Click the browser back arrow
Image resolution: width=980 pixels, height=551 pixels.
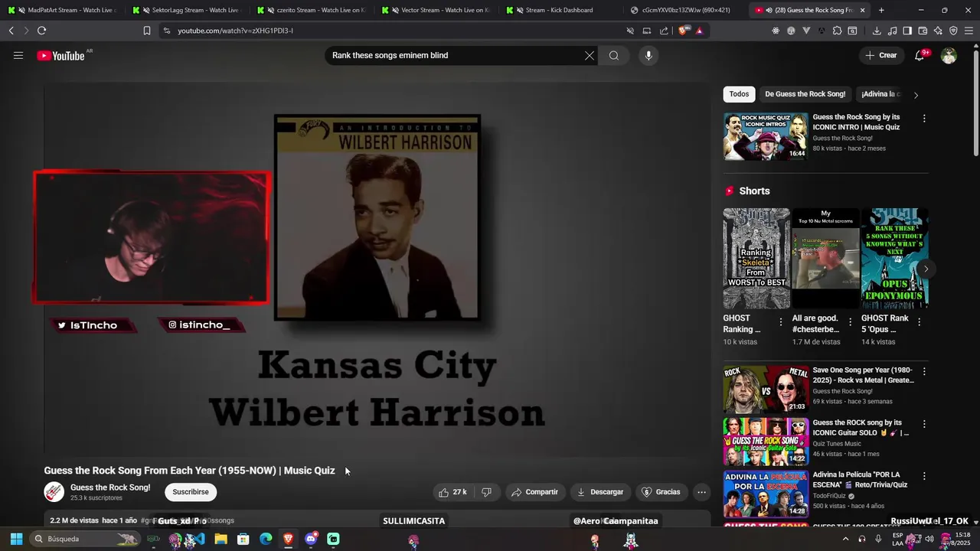point(11,31)
